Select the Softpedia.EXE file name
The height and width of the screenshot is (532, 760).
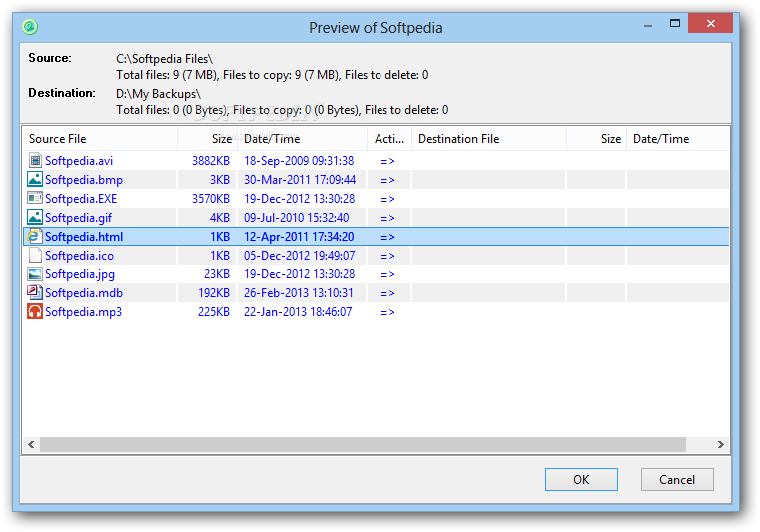pyautogui.click(x=81, y=199)
